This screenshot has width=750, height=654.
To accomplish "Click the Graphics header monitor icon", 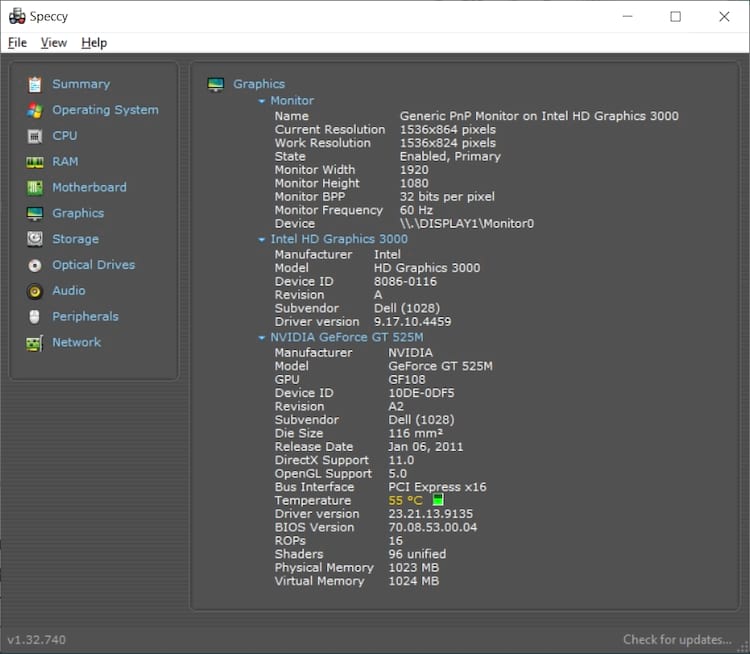I will [216, 85].
